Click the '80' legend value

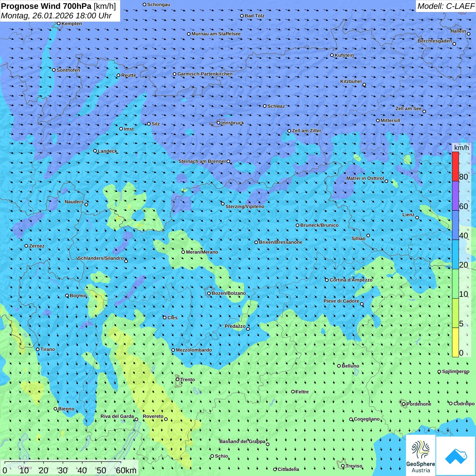(x=463, y=177)
